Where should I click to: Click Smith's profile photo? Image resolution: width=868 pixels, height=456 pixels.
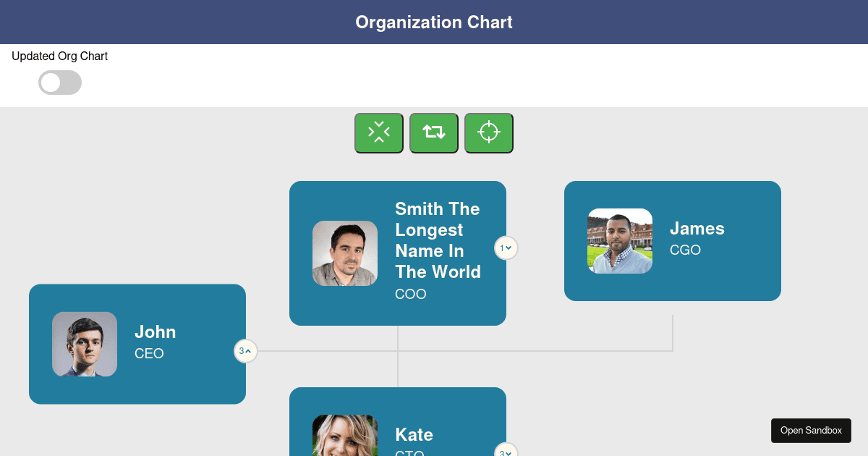[345, 253]
